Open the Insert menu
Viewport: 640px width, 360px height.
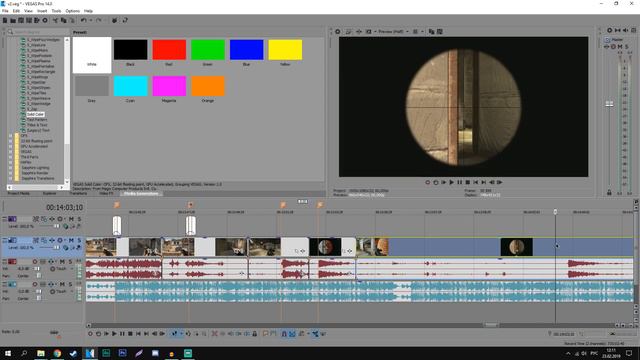point(42,11)
